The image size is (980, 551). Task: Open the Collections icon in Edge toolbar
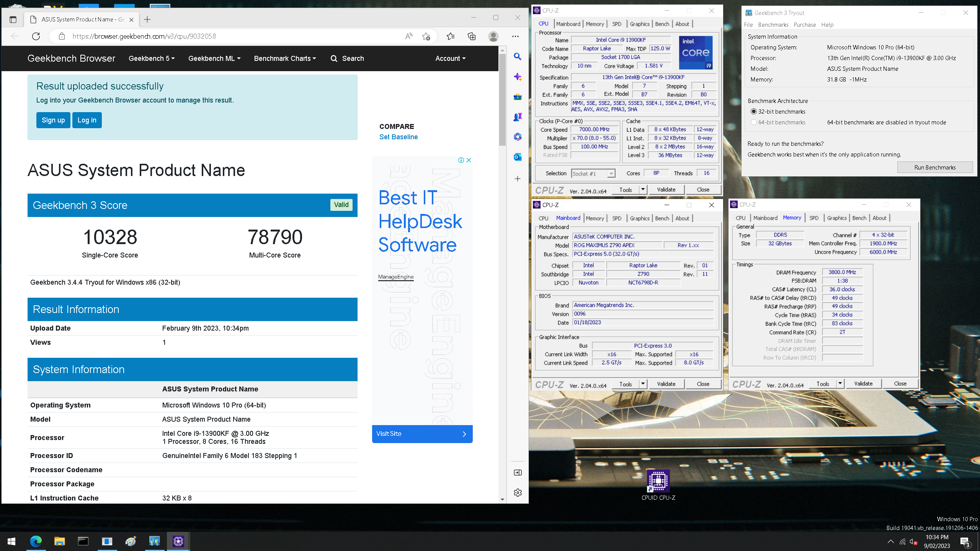click(x=472, y=36)
